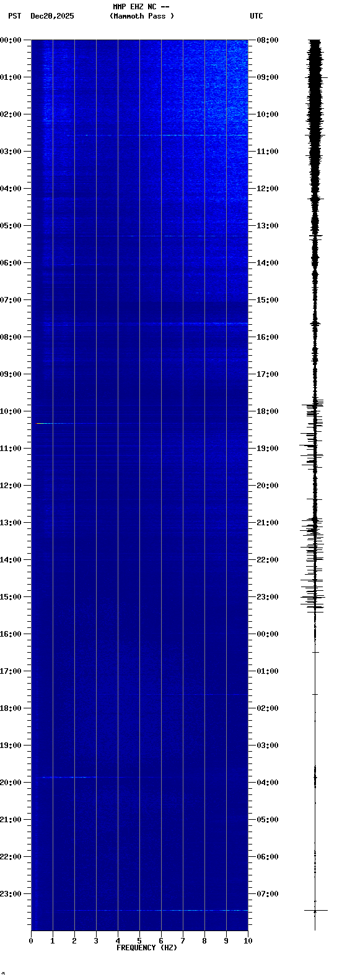Screen dimensions: 342x980
Task: Click the "Dec28,2025" date label
Action: (x=52, y=16)
